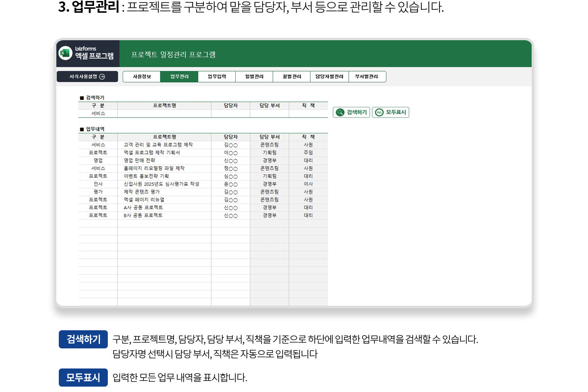
Task: Click the empty 직책 search field
Action: [308, 114]
